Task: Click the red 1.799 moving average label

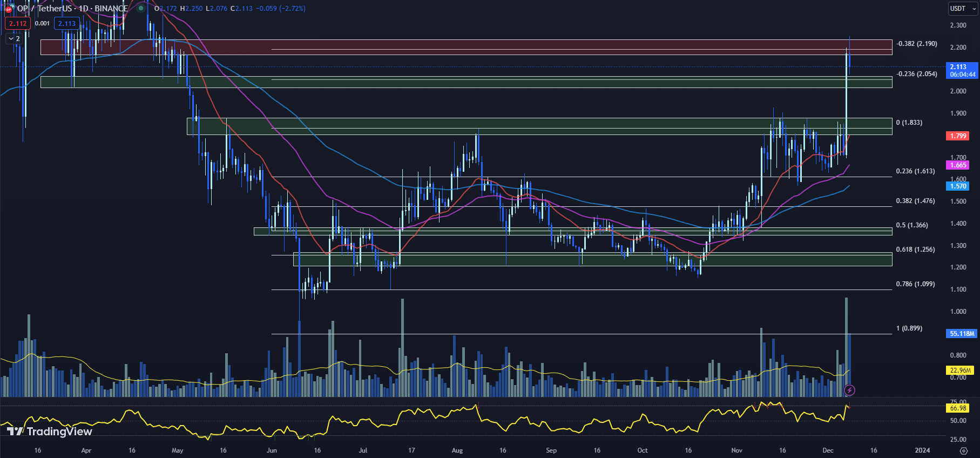Action: point(958,136)
